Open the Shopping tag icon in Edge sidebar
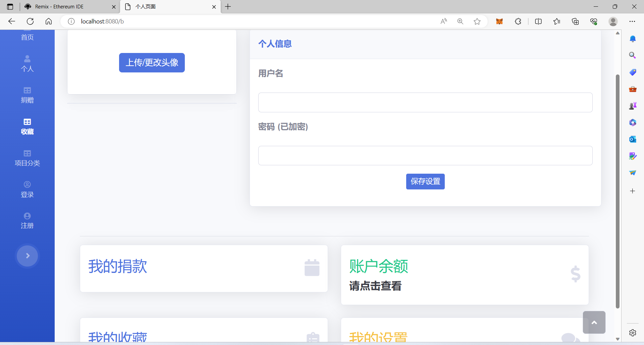This screenshot has width=644, height=345. click(x=633, y=72)
